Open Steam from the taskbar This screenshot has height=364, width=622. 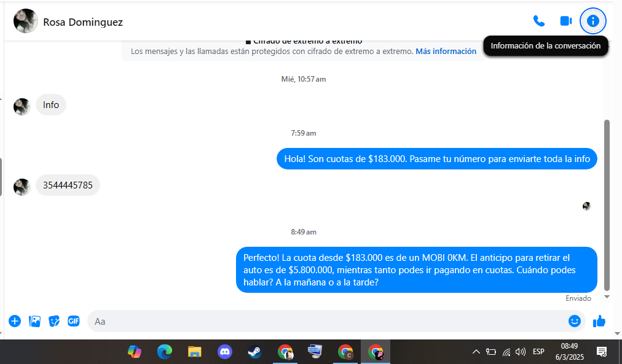pos(254,352)
